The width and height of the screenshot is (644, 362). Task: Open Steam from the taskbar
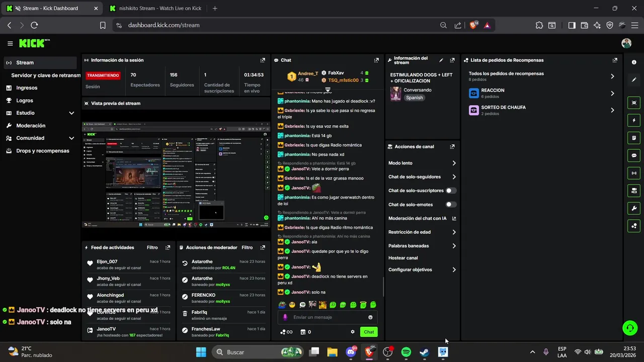pos(425,352)
